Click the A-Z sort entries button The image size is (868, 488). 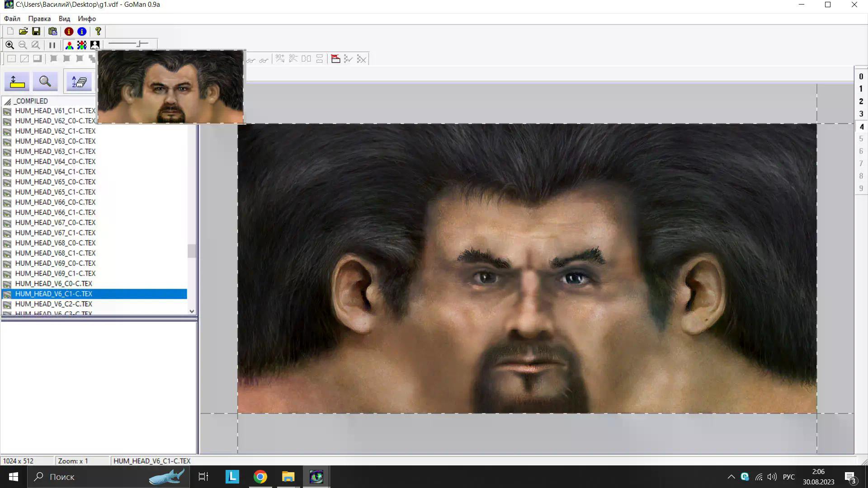79,82
